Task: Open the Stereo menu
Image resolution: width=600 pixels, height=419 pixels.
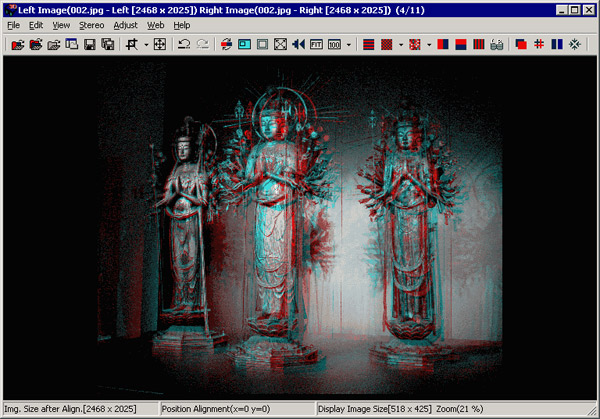Action: pyautogui.click(x=91, y=25)
